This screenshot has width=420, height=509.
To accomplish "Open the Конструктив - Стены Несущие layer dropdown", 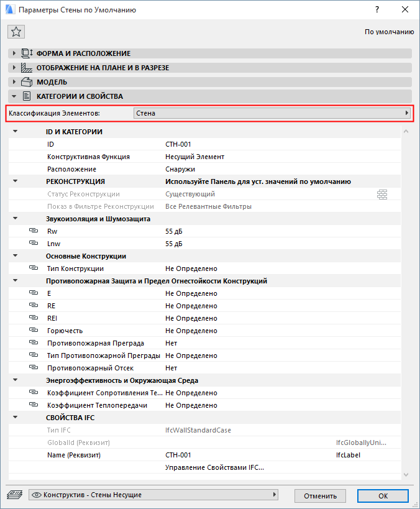I will pyautogui.click(x=153, y=495).
